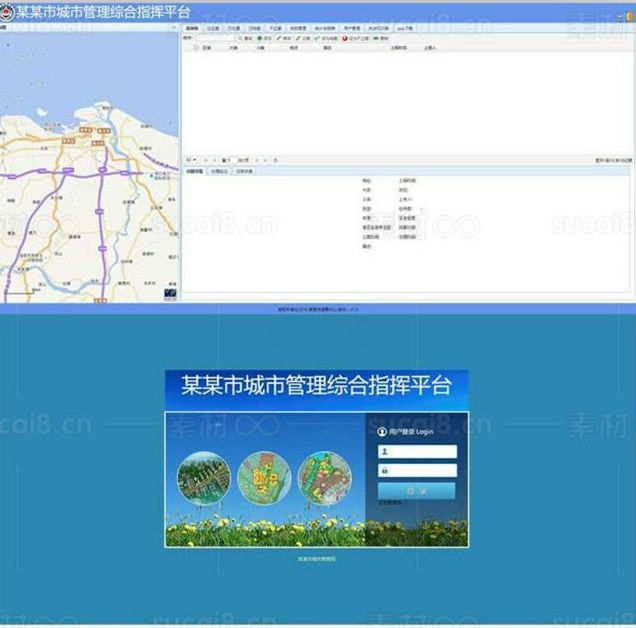Click the colorful zoning plan circle thumbnail
Screen dimensions: 636x628
click(x=324, y=478)
